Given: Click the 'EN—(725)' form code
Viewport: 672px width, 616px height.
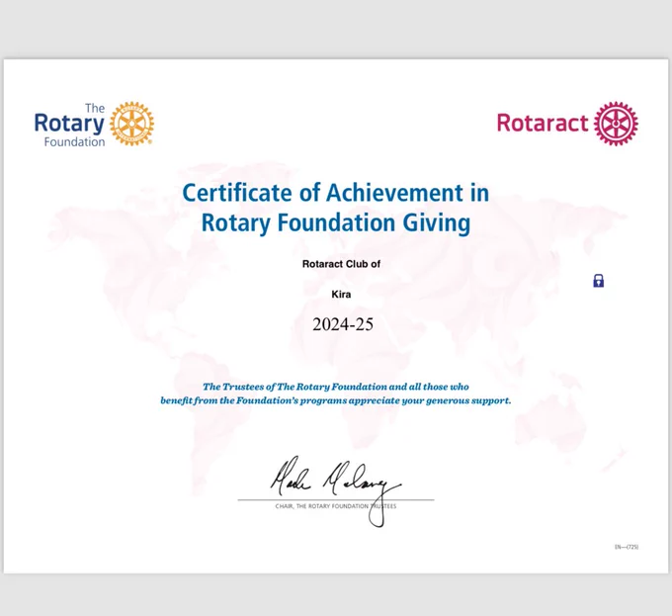Looking at the screenshot, I should point(627,547).
